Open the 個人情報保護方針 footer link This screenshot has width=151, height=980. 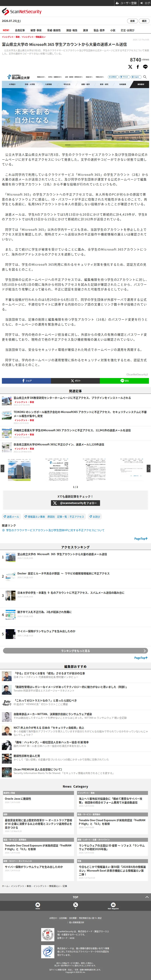coord(76,922)
